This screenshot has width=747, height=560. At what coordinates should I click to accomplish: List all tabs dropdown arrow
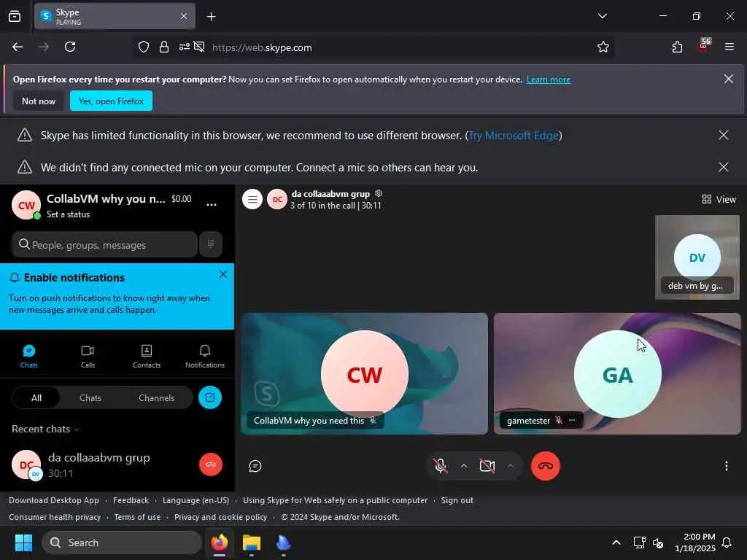[602, 16]
